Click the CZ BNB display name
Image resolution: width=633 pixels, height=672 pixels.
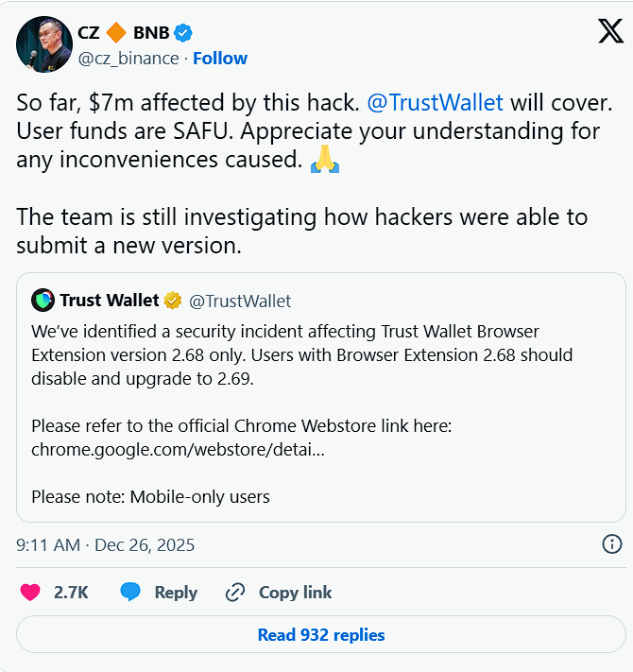pyautogui.click(x=123, y=33)
